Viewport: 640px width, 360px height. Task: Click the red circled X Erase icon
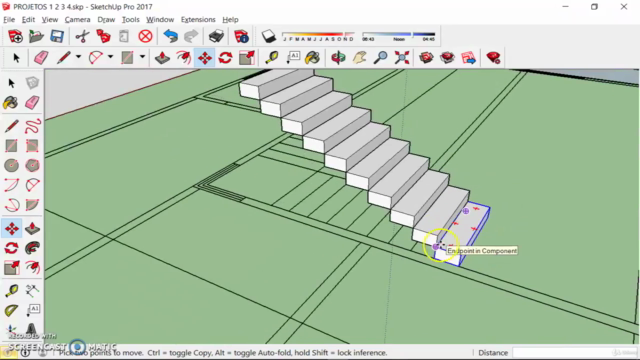tap(145, 36)
